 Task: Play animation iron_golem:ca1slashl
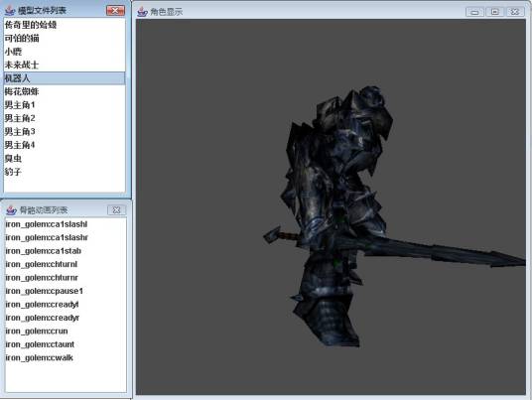(x=66, y=224)
